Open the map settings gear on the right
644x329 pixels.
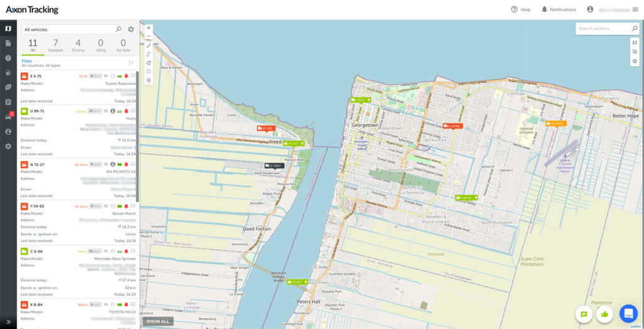[x=635, y=61]
